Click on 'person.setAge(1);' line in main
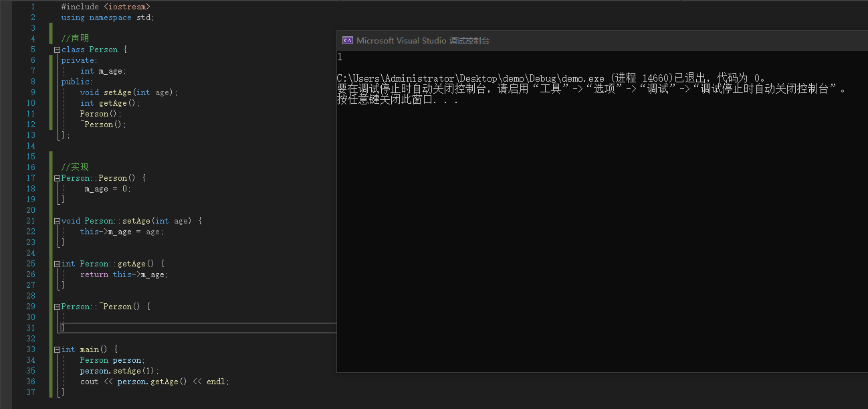The width and height of the screenshot is (868, 409). [120, 371]
